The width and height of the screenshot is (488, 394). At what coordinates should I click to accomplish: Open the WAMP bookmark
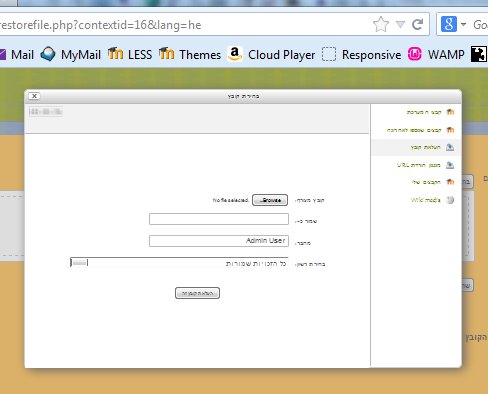coord(436,54)
